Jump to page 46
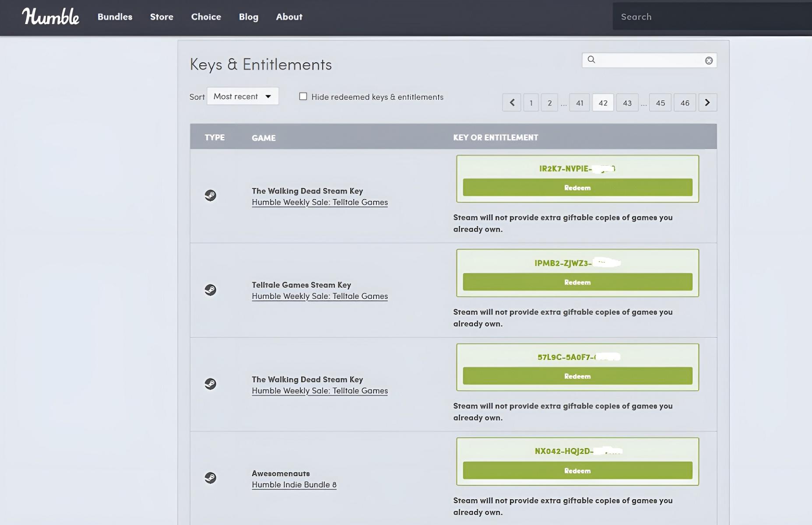Image resolution: width=812 pixels, height=525 pixels. point(685,103)
